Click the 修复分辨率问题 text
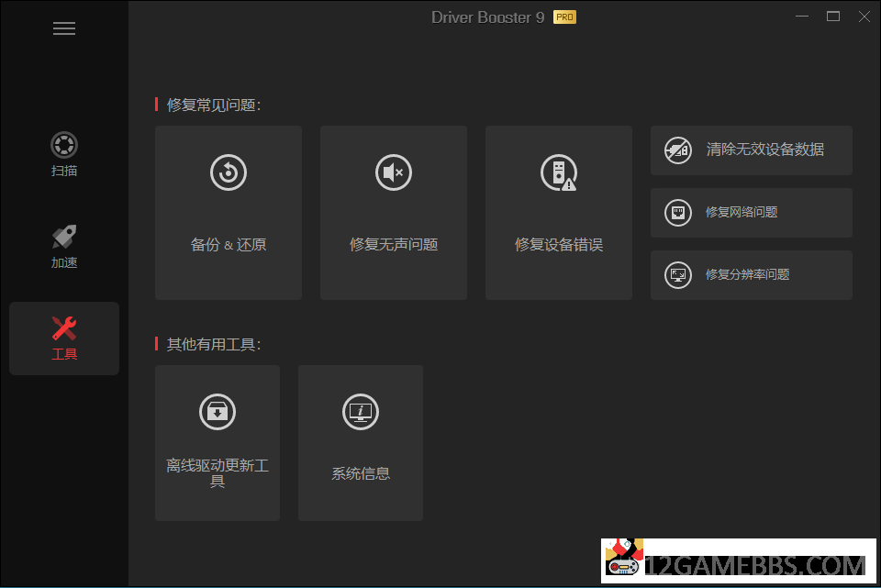Image resolution: width=881 pixels, height=588 pixels. [747, 274]
